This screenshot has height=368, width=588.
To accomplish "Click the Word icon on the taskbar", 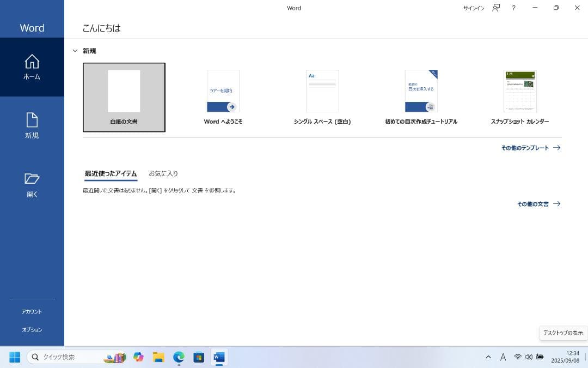I will coord(219,357).
